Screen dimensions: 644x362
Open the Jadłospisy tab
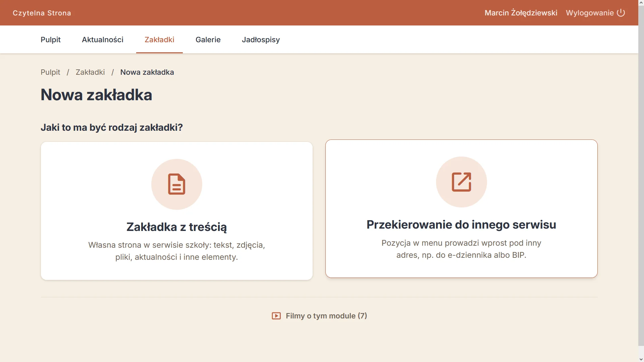click(261, 40)
